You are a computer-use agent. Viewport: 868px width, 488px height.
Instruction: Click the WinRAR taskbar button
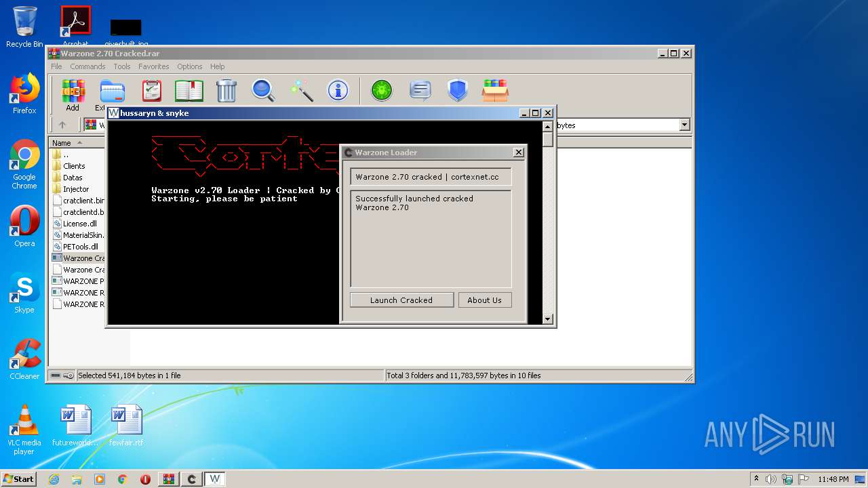pos(169,479)
